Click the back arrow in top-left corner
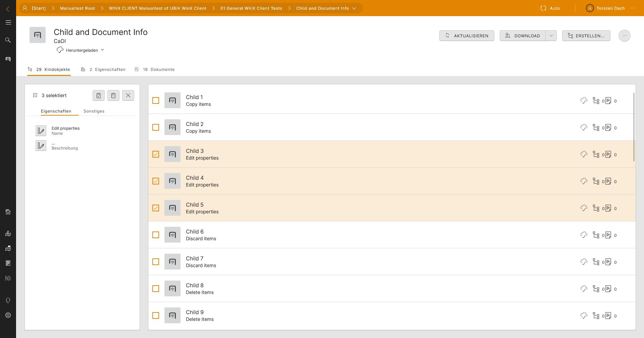The image size is (644, 338). pyautogui.click(x=8, y=9)
